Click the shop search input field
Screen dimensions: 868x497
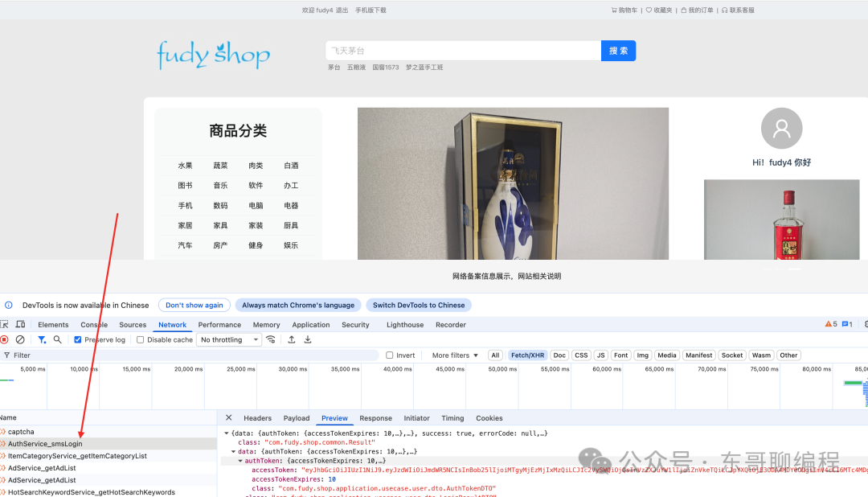click(464, 51)
